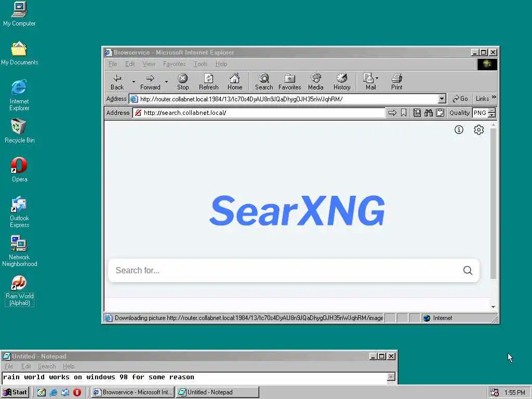Screen dimensions: 532x399
Task: Click the 1:55 PM clock in system tray
Action: (x=514, y=393)
